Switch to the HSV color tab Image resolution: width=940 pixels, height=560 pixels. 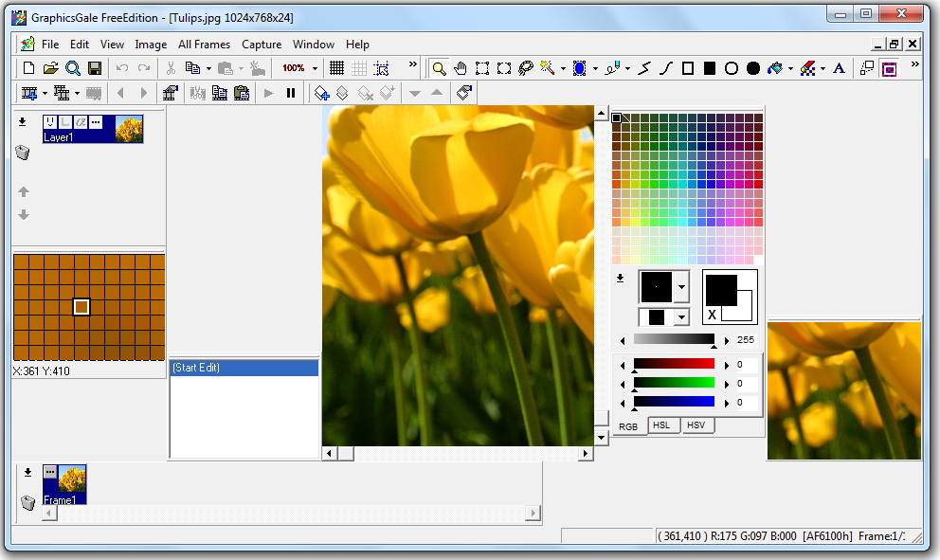pos(696,425)
